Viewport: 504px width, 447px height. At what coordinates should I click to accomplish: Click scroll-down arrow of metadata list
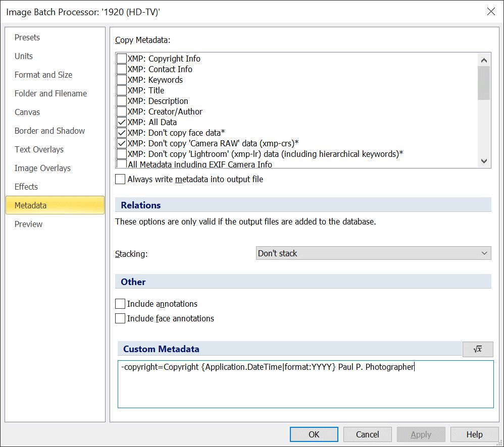click(x=484, y=161)
